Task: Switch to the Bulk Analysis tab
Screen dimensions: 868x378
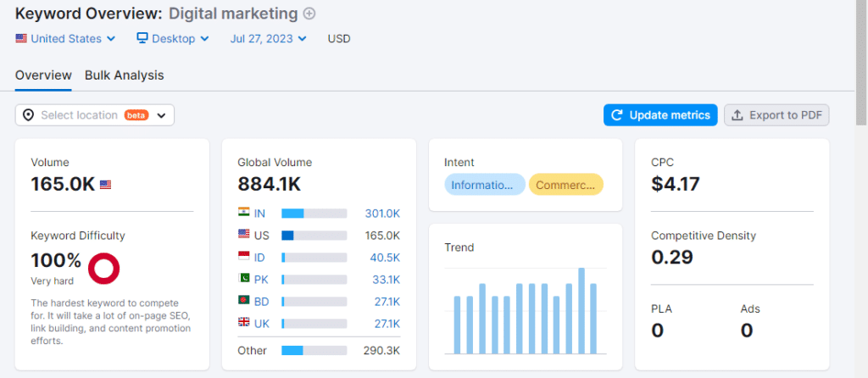Action: [124, 75]
